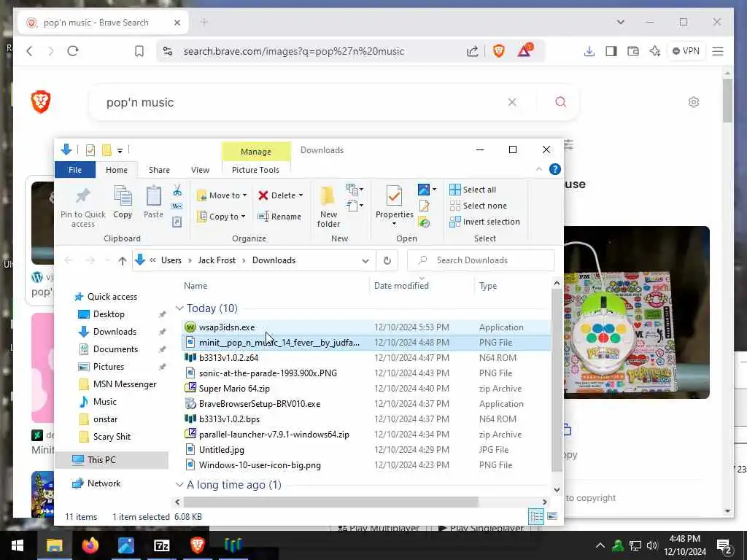Open Scary Shit folder in navigation pane
This screenshot has height=560, width=747.
112,437
